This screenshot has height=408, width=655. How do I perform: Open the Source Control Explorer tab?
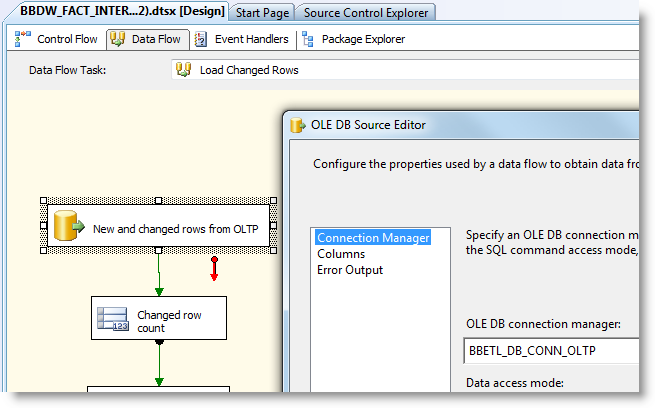click(x=367, y=13)
